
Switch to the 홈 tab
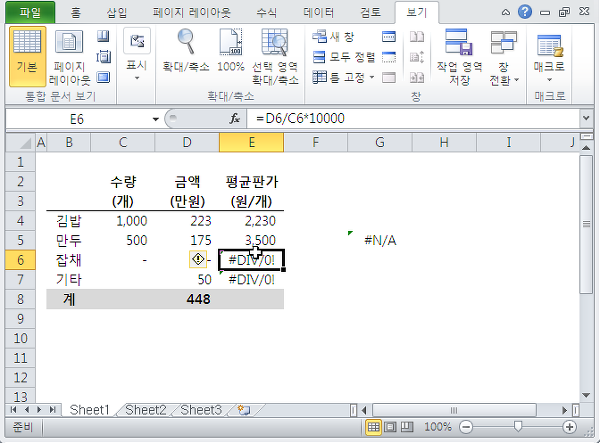pos(76,13)
